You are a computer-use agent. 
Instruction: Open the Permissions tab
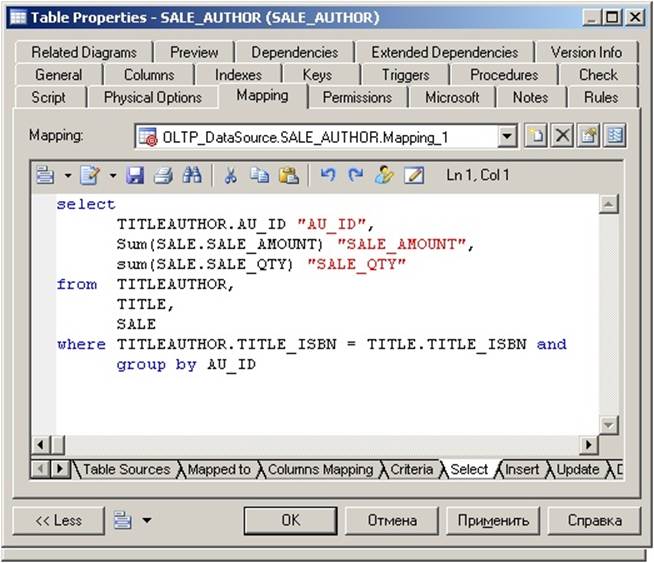(x=357, y=98)
